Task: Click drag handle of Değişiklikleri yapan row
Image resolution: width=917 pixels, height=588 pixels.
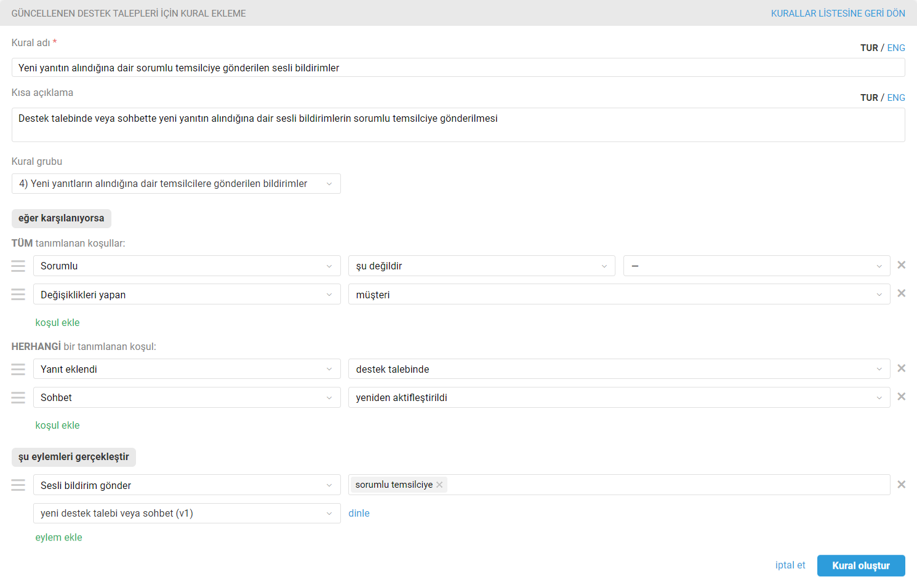Action: pyautogui.click(x=18, y=294)
